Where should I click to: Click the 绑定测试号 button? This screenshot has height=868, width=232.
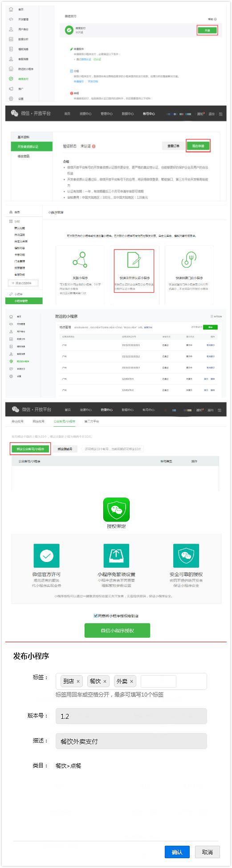(65, 449)
